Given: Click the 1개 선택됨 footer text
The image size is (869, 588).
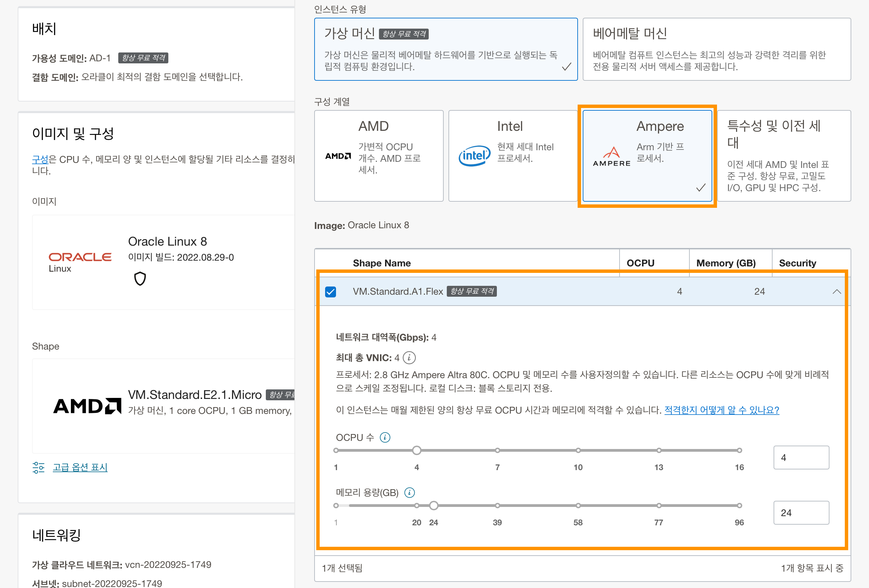Looking at the screenshot, I should pyautogui.click(x=342, y=568).
